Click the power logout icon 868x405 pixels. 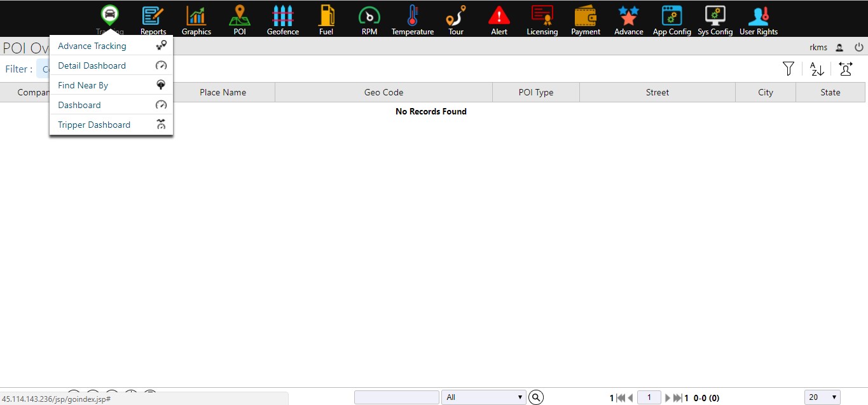858,47
